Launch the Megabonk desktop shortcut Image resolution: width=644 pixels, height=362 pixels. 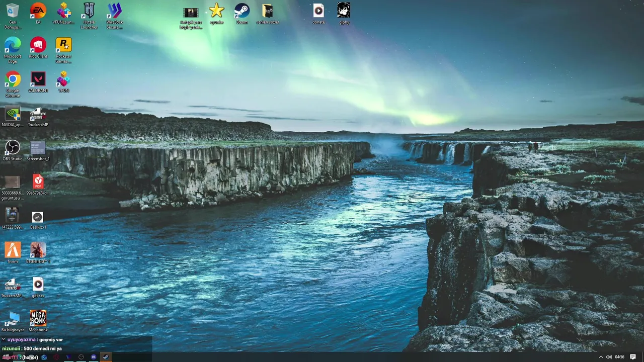(38, 321)
